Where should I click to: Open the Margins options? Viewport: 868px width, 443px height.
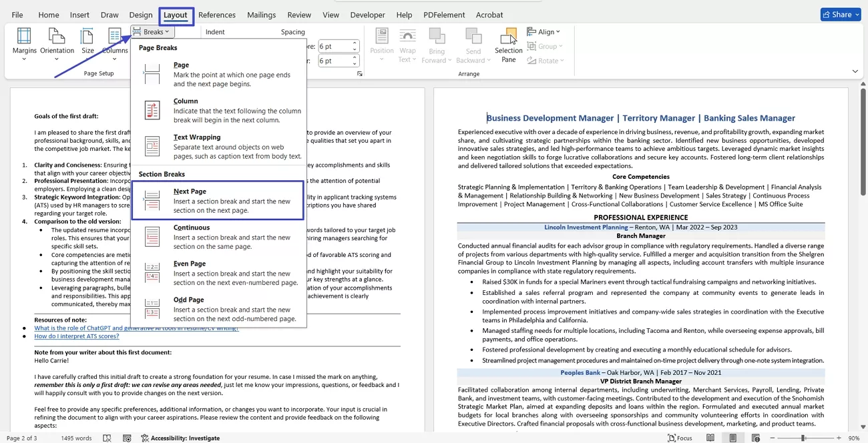pyautogui.click(x=24, y=41)
